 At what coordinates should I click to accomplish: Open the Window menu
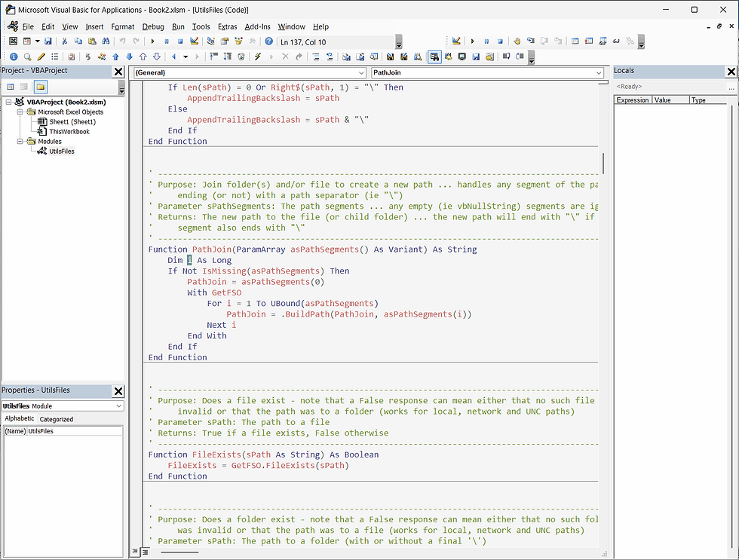point(291,27)
